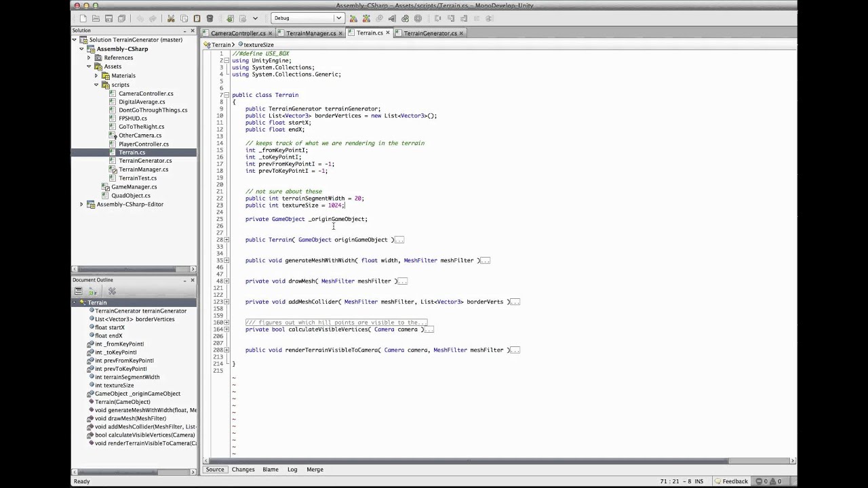Viewport: 868px width, 488px height.
Task: Close the Document Outline panel
Action: coord(193,280)
